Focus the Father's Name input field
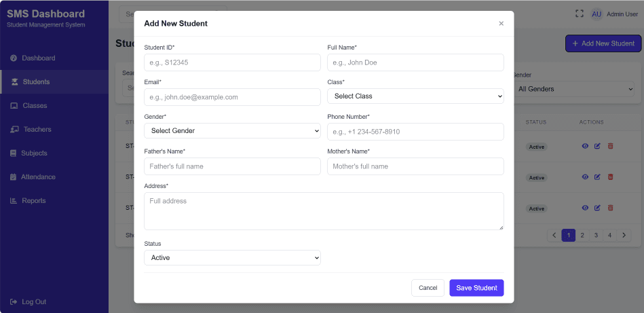 click(x=232, y=166)
